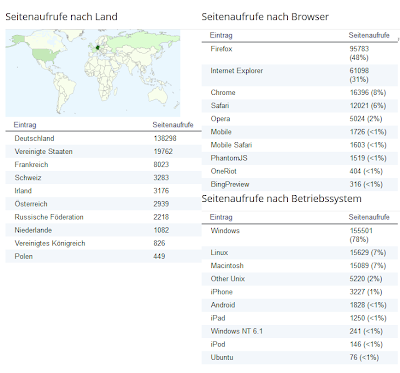Click Internet Explorer value 61098 (31%)

(x=359, y=75)
